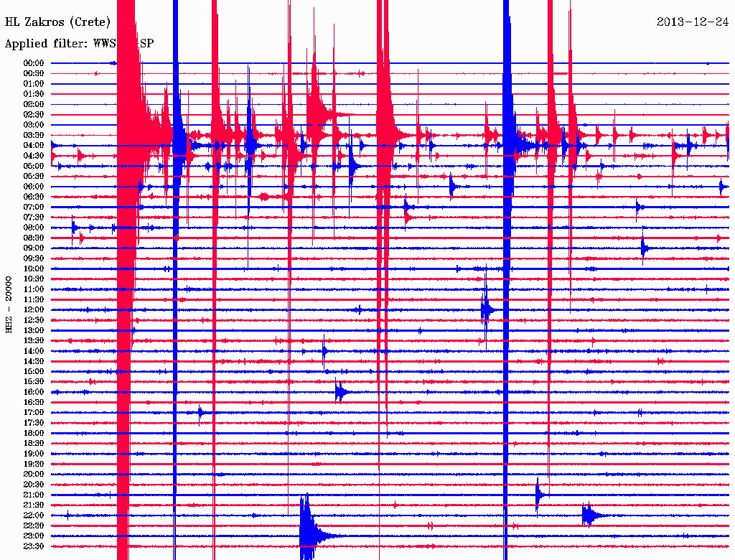Select the 15:30 time label
The height and width of the screenshot is (560, 735).
34,382
